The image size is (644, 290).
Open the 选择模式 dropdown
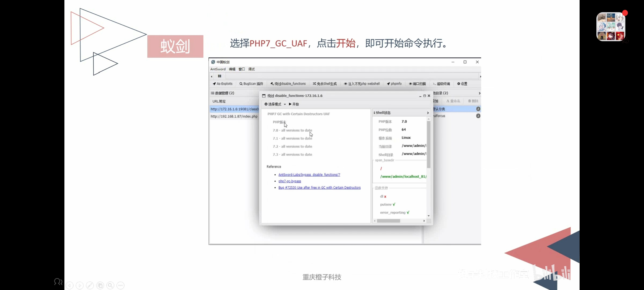click(274, 104)
